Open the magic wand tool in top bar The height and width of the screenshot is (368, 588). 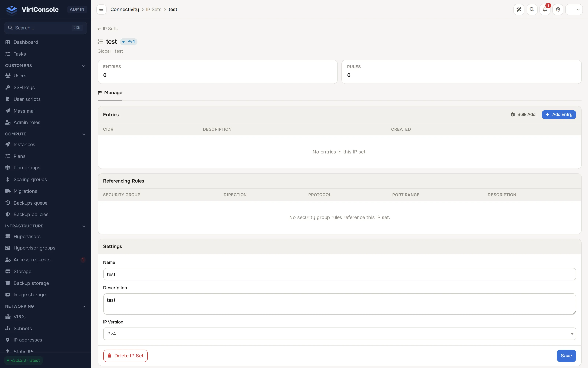(x=519, y=10)
